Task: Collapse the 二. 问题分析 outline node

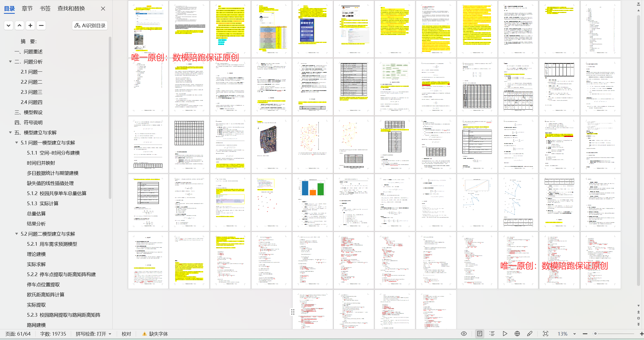Action: coord(10,62)
